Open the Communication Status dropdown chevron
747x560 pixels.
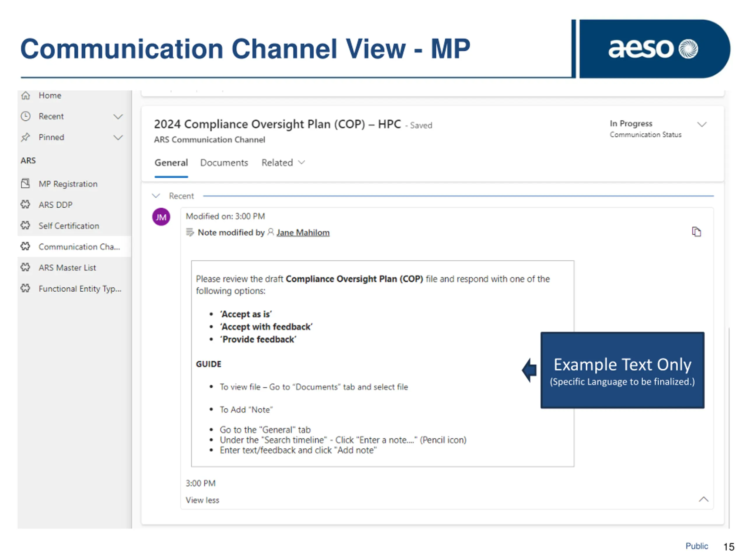[x=702, y=125]
